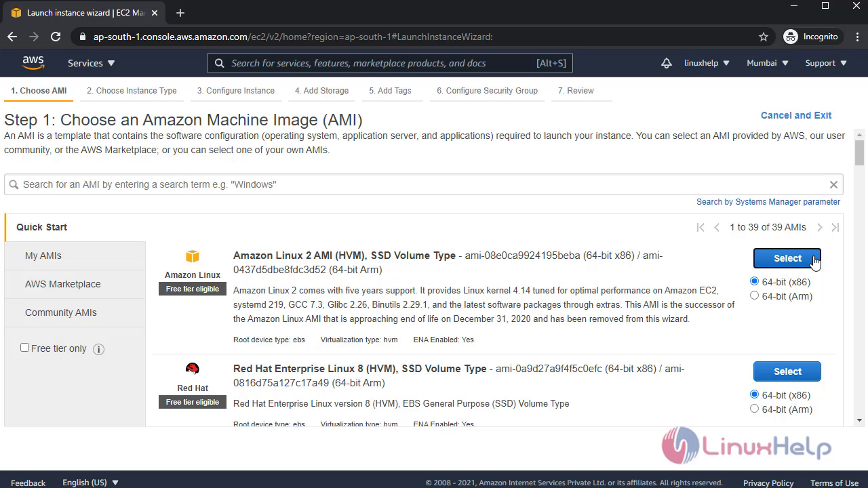Open the Incognito profile icon
868x488 pixels.
click(791, 37)
